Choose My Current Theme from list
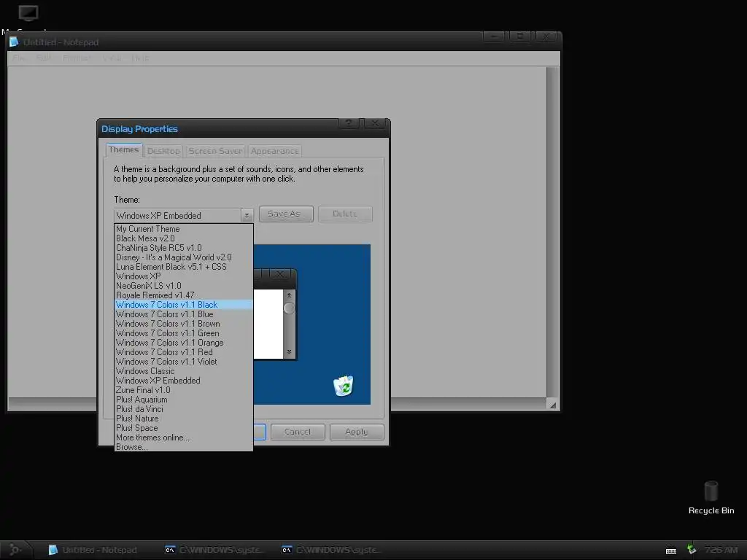This screenshot has height=560, width=747. point(183,229)
